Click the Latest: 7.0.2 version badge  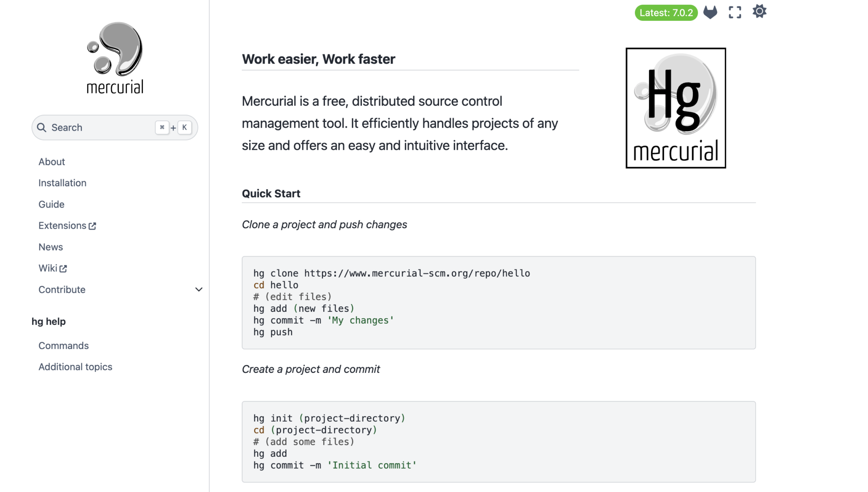pos(666,13)
